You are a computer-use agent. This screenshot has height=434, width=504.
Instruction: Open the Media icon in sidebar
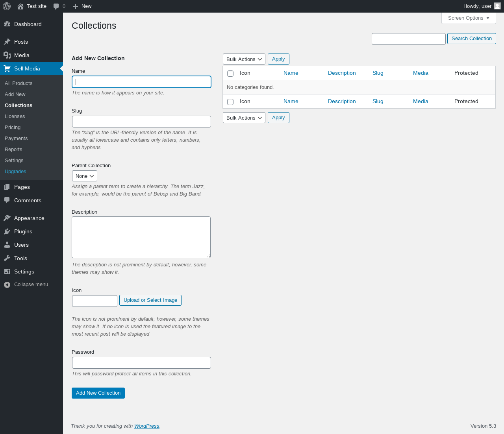pyautogui.click(x=7, y=55)
